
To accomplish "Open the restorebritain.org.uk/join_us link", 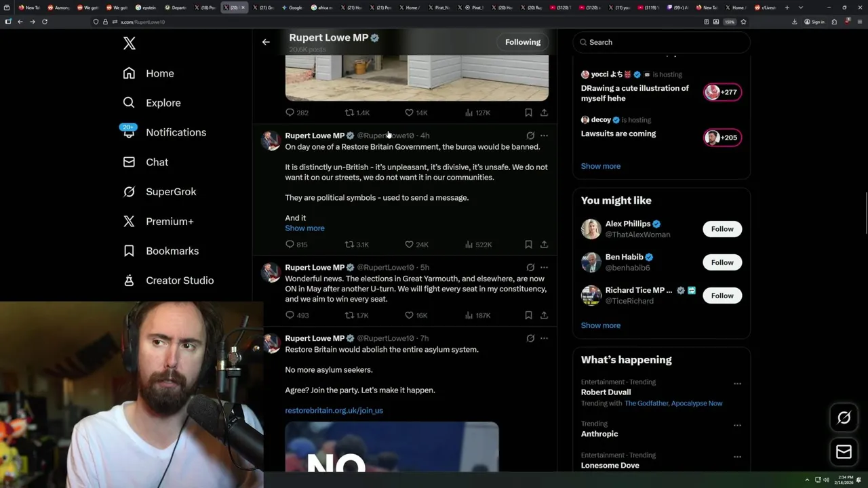I will pyautogui.click(x=334, y=411).
